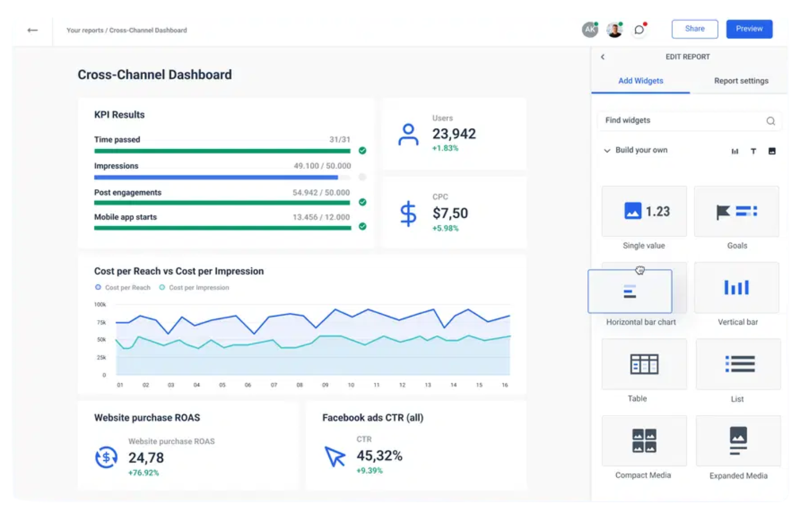The height and width of the screenshot is (532, 798).
Task: Click the CTR value 45,32%
Action: [380, 456]
